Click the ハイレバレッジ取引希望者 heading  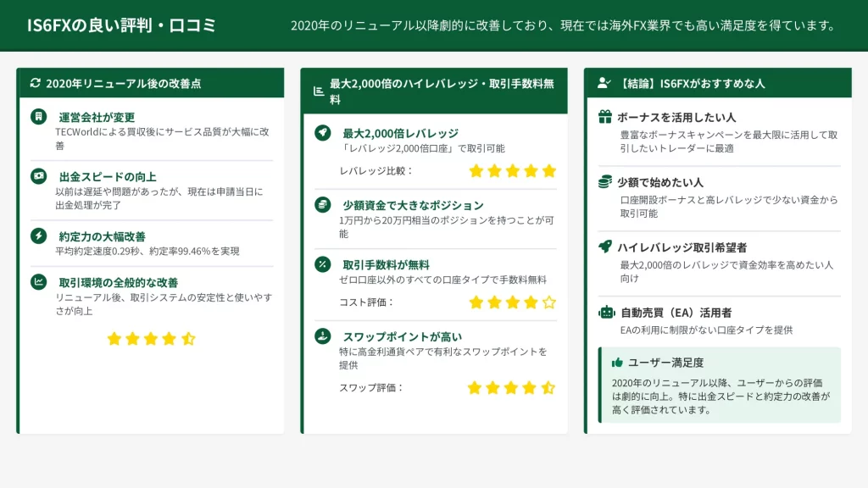(682, 247)
